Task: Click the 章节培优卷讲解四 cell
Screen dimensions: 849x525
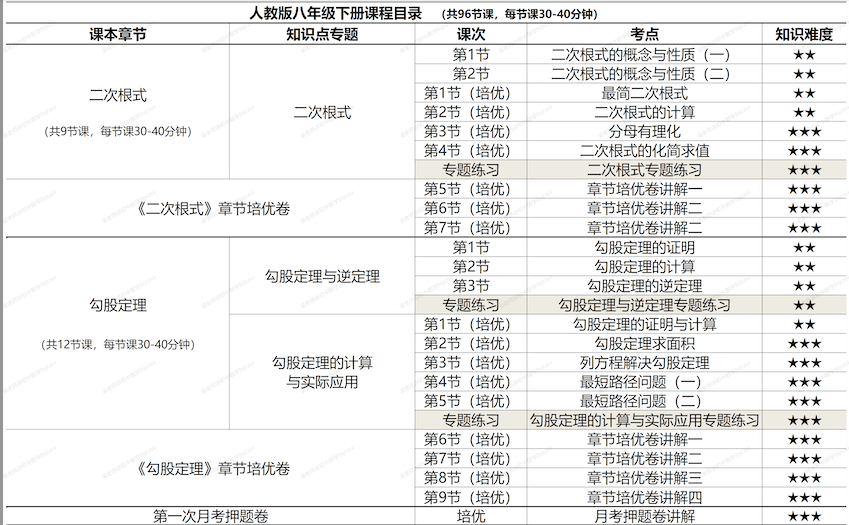Action: point(644,497)
